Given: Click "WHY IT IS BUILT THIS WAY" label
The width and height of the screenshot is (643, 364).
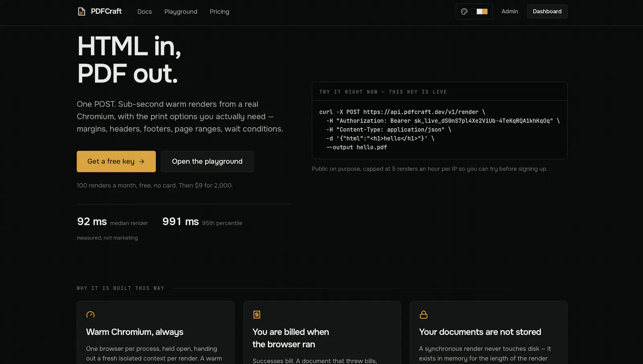Looking at the screenshot, I should (121, 288).
